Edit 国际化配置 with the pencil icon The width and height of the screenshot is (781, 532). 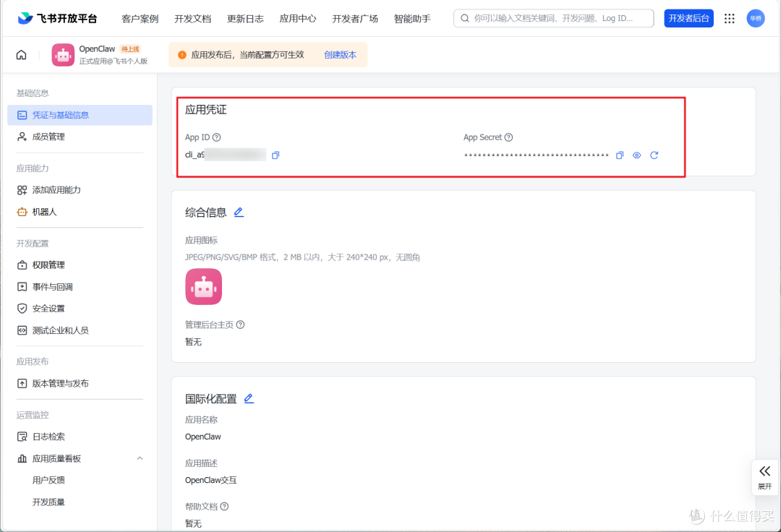coord(249,398)
